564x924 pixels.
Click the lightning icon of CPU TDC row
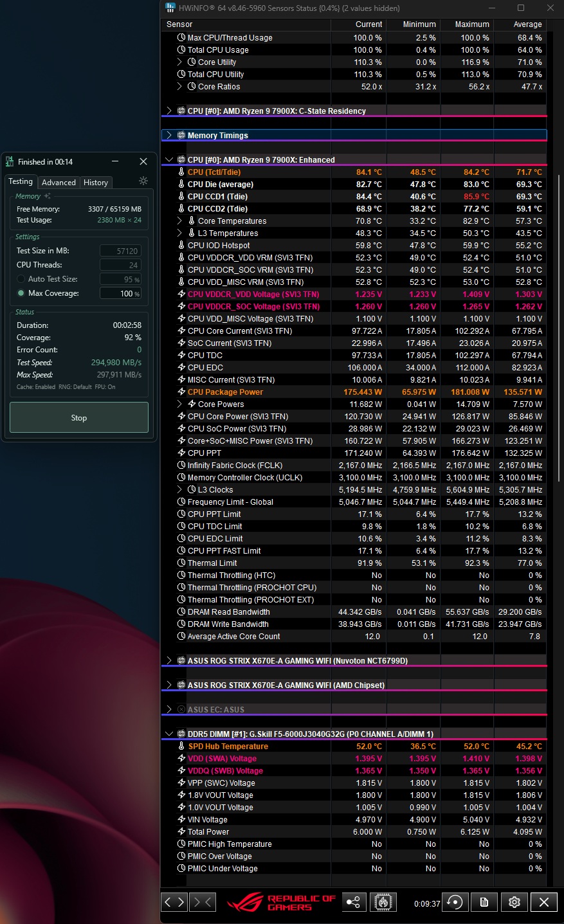click(x=181, y=356)
